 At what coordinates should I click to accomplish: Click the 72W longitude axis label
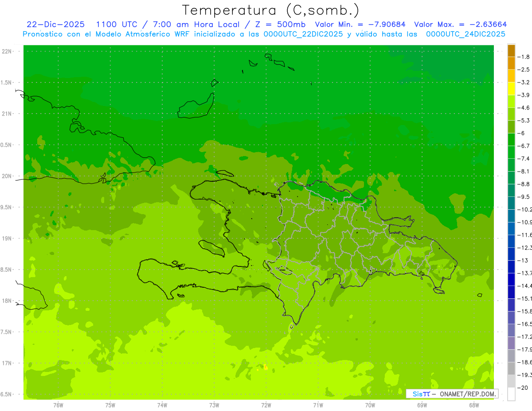pyautogui.click(x=266, y=405)
